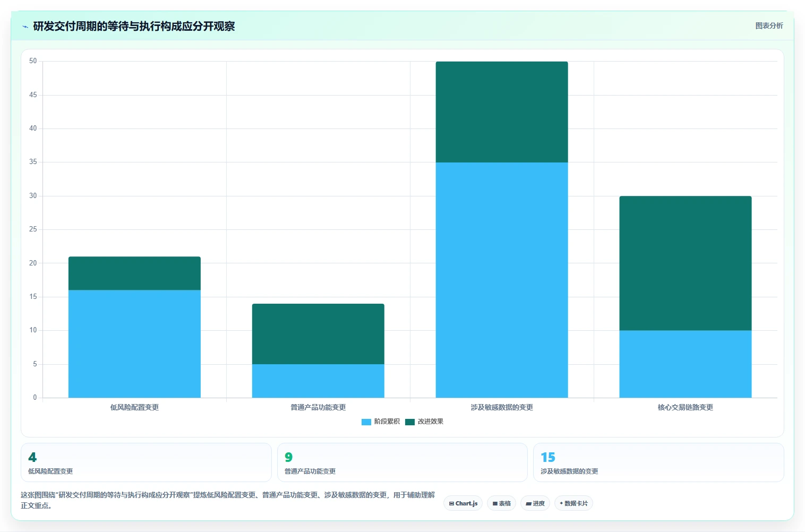Image resolution: width=805 pixels, height=532 pixels.
Task: Click the sparkle icon in the 数据卡片 chip
Action: click(x=561, y=503)
